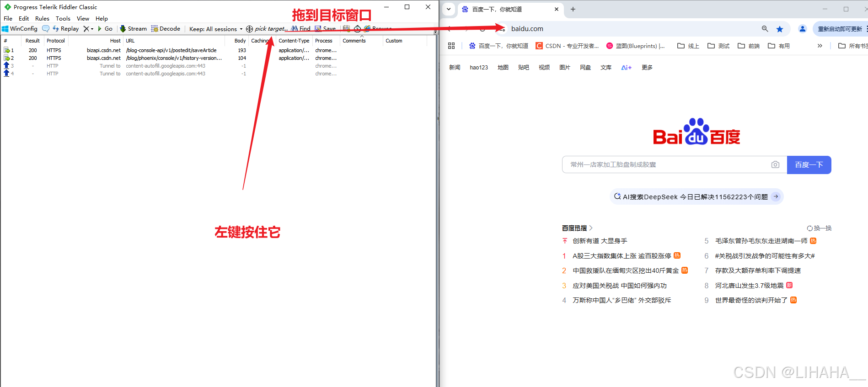This screenshot has height=387, width=868.
Task: Open the CSDN bookmark
Action: tap(567, 46)
